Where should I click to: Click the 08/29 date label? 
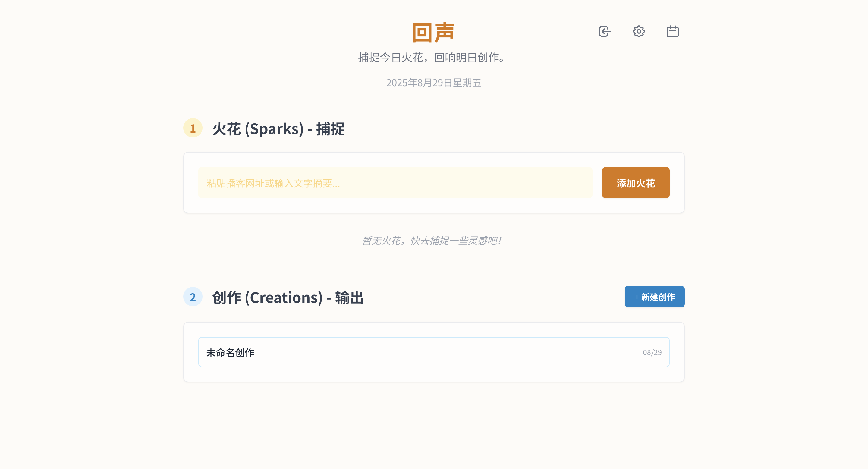[x=652, y=352]
